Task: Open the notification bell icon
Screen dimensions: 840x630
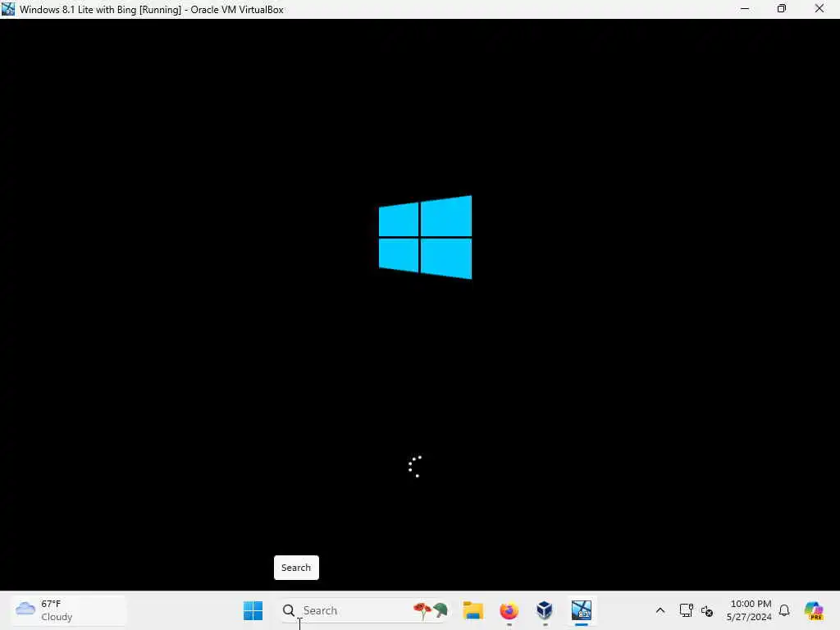Action: click(784, 610)
